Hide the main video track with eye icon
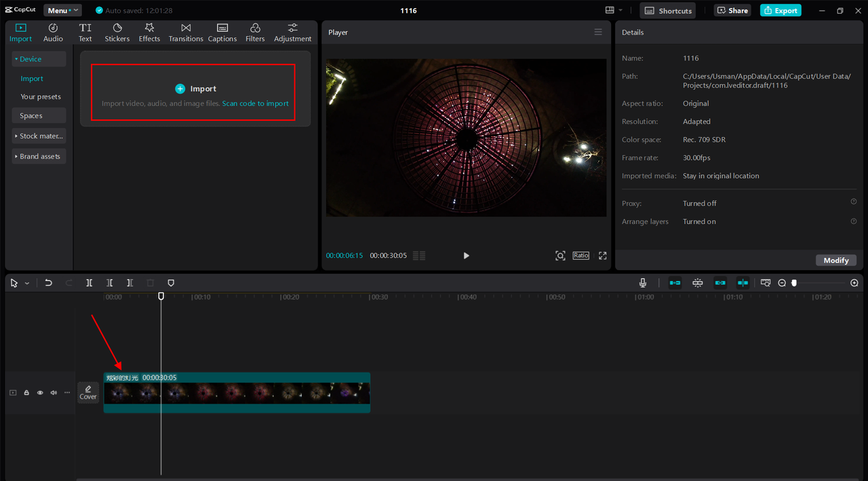868x481 pixels. pyautogui.click(x=40, y=393)
